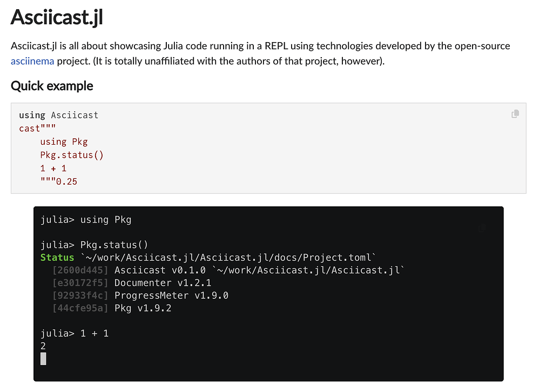Click the output result 2 in terminal
The width and height of the screenshot is (553, 392).
click(x=43, y=346)
